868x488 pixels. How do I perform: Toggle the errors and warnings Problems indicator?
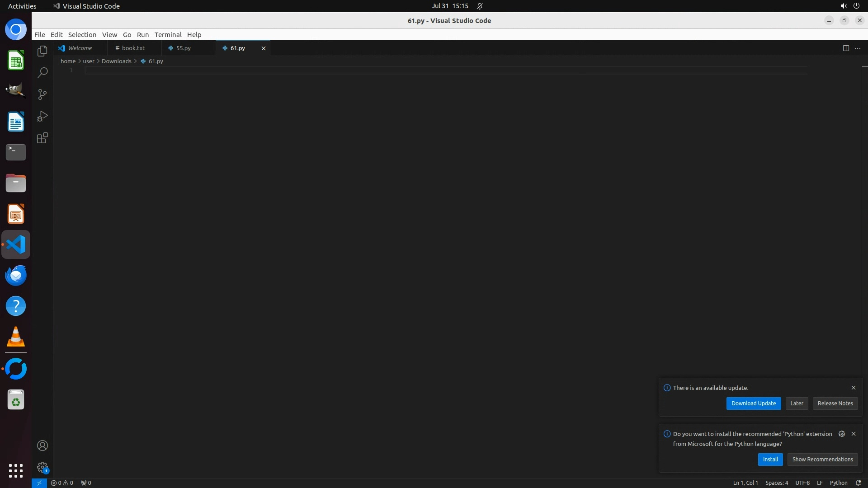62,483
